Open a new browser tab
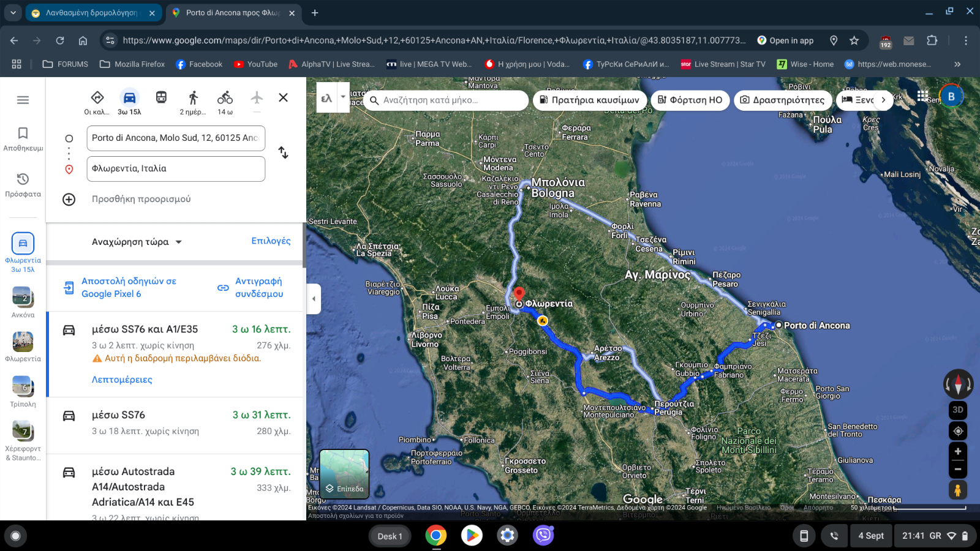 (x=315, y=13)
